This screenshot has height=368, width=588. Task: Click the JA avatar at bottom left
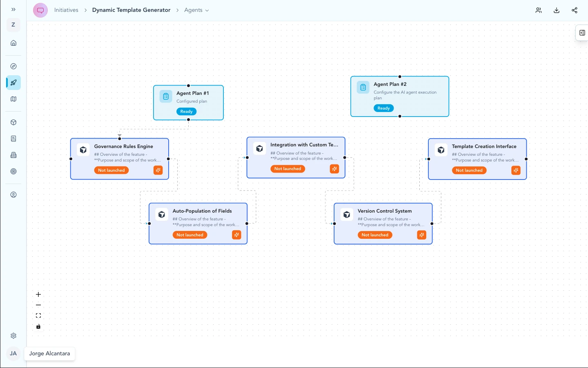click(x=13, y=353)
